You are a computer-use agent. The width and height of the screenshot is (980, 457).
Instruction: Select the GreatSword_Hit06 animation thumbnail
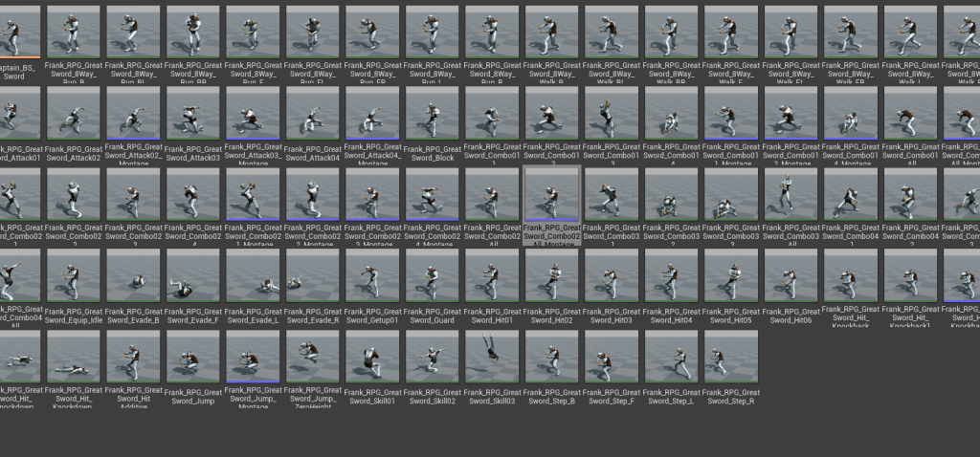(x=791, y=275)
